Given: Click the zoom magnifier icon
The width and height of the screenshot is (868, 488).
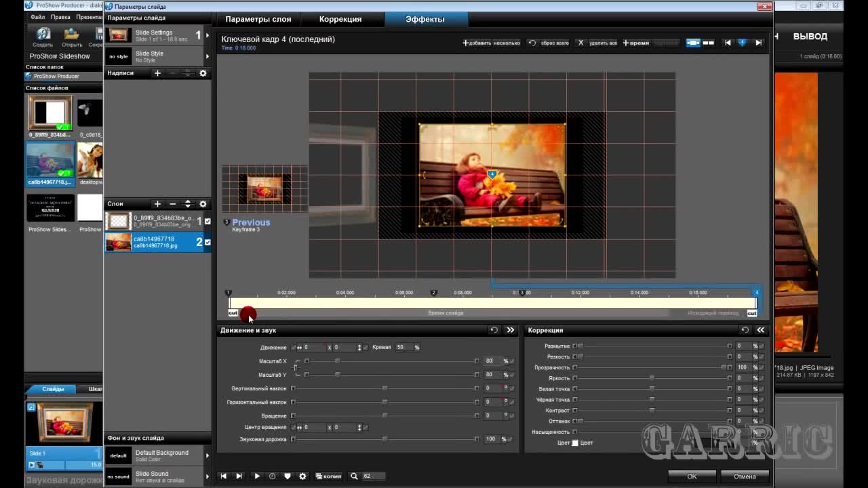Looking at the screenshot, I should (x=354, y=476).
